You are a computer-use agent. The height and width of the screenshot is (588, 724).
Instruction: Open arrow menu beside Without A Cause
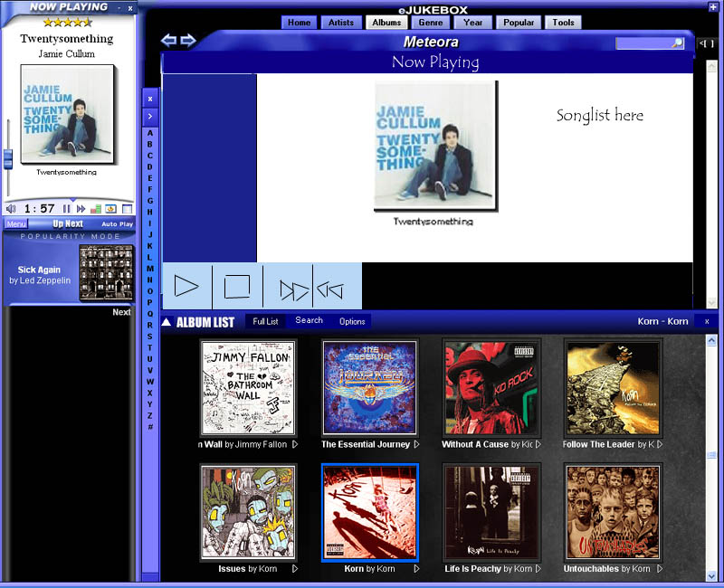click(538, 444)
